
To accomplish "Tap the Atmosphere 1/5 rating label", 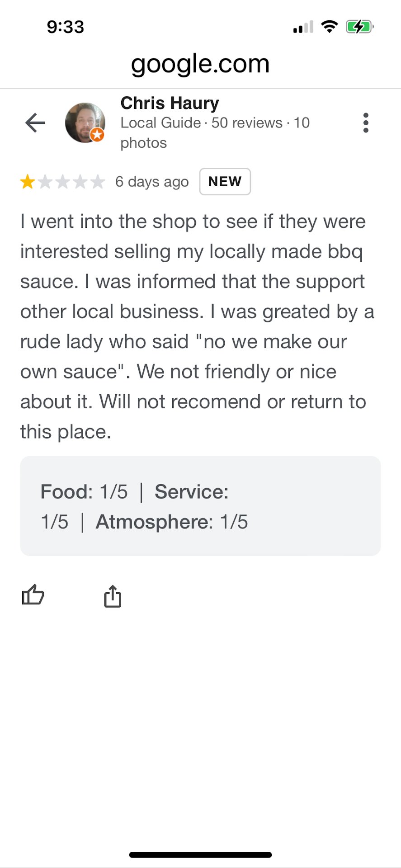I will coord(172,522).
